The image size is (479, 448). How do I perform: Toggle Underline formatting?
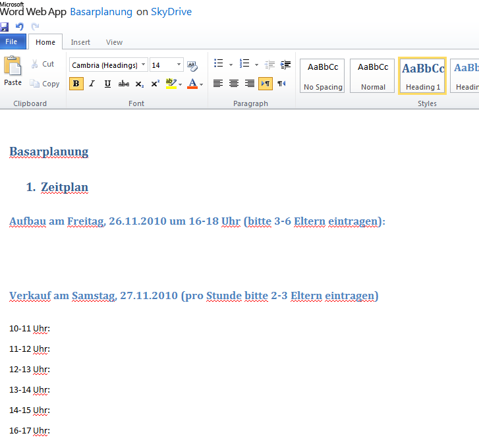[x=107, y=84]
